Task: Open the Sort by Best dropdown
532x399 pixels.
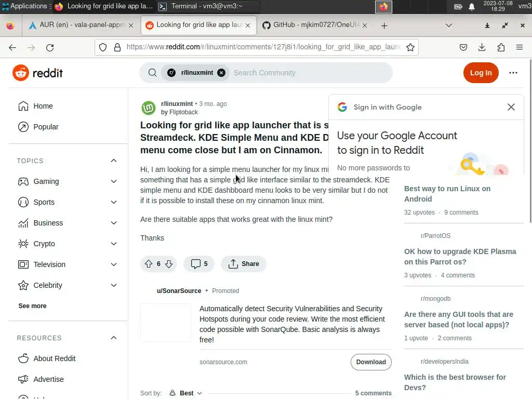Action: (185, 393)
